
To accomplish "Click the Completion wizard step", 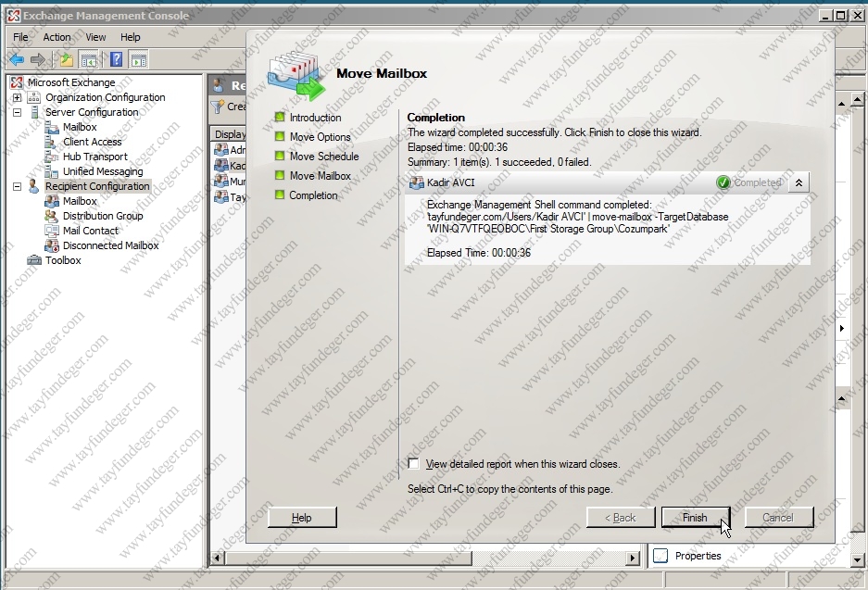I will coord(313,195).
